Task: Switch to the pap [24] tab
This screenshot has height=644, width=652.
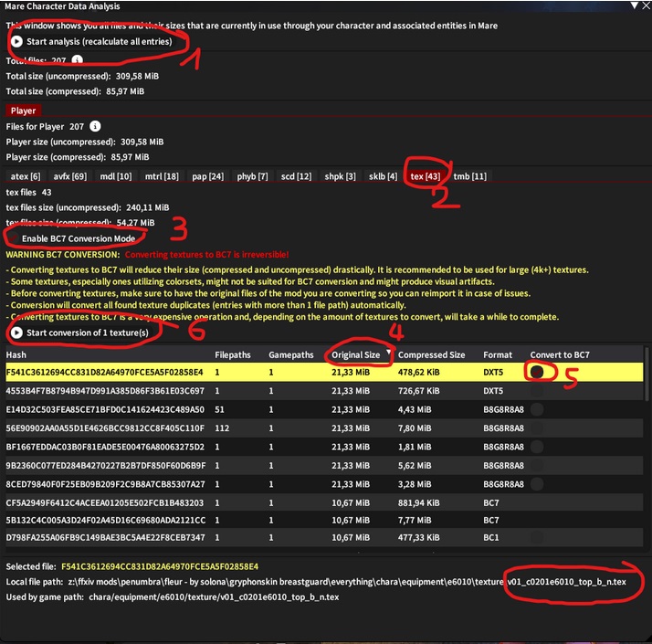Action: click(x=207, y=176)
